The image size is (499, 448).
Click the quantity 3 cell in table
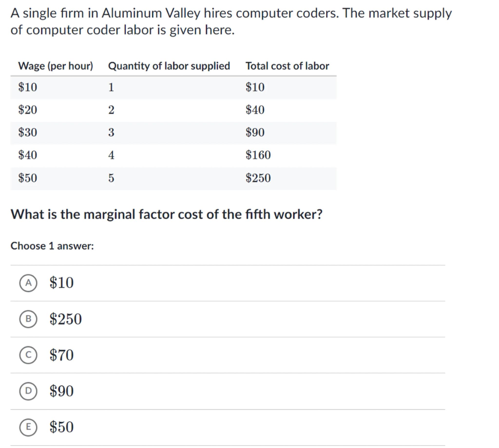(x=111, y=132)
